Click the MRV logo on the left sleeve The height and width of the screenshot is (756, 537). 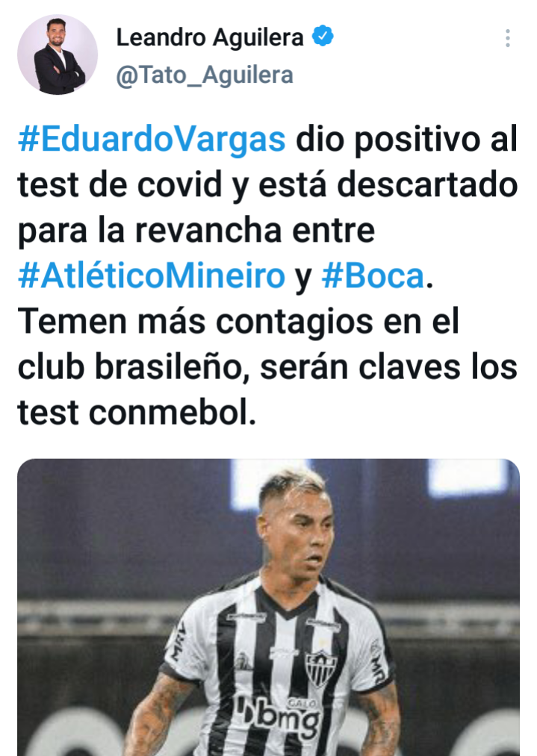pyautogui.click(x=179, y=641)
